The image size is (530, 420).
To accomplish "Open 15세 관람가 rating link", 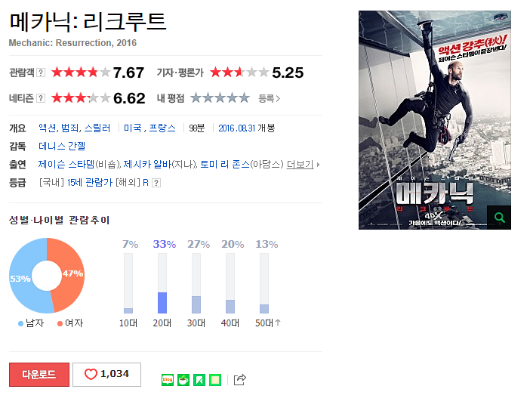I will [x=90, y=183].
